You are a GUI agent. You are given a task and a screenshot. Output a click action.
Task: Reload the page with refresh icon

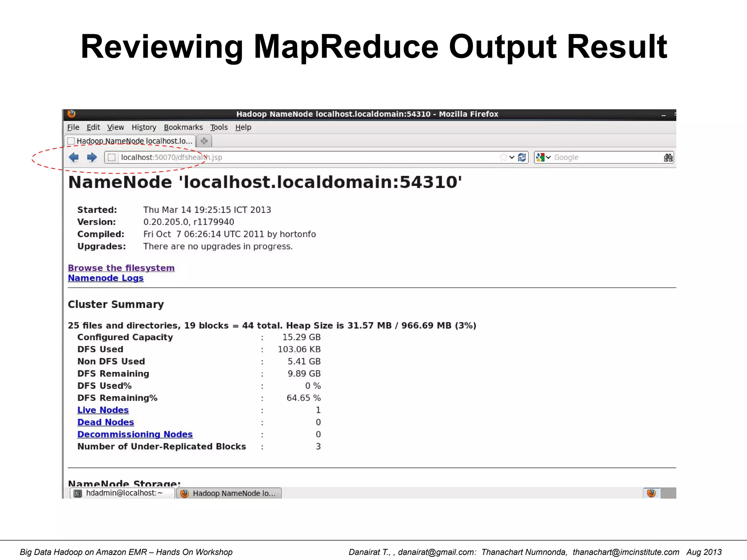click(522, 157)
